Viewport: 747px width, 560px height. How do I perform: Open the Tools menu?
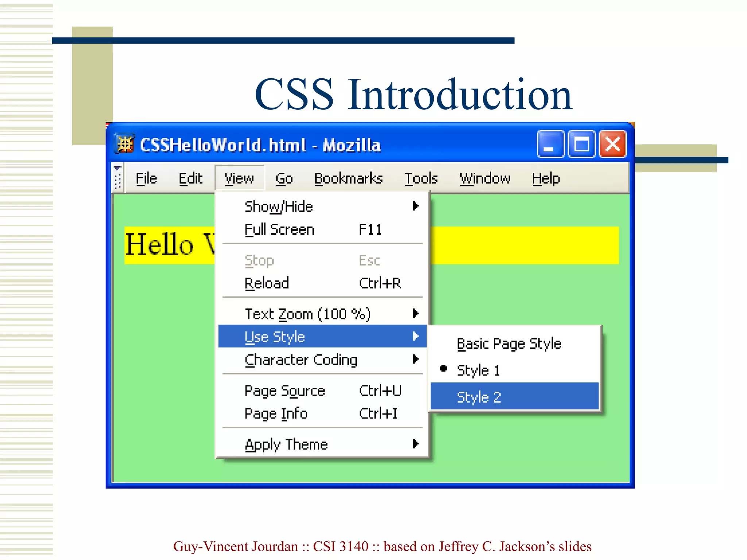pyautogui.click(x=421, y=179)
